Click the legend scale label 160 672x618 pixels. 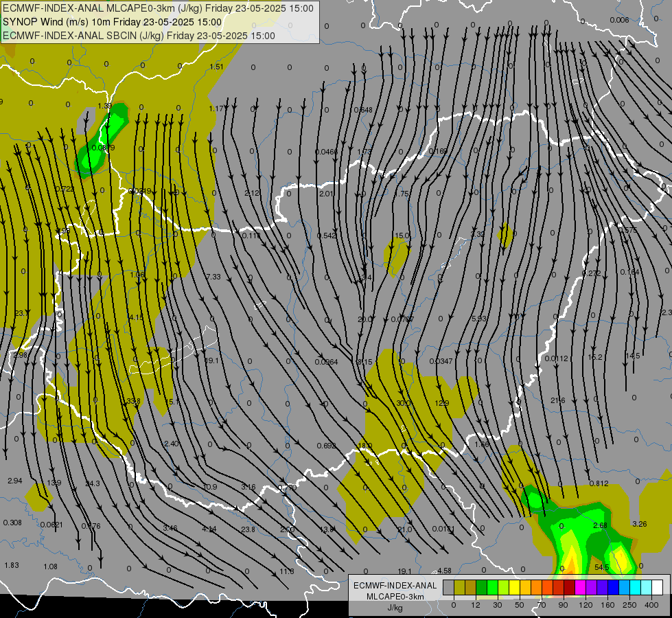[607, 605]
